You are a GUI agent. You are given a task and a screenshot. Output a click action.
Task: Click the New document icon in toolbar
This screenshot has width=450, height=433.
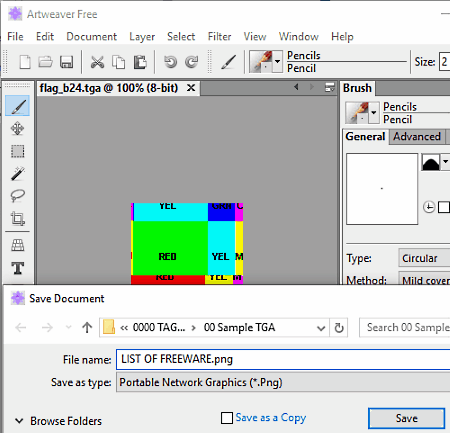tap(25, 62)
